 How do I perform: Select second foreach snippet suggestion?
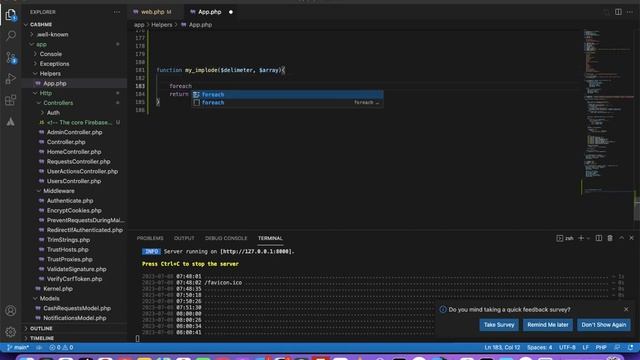tap(288, 102)
